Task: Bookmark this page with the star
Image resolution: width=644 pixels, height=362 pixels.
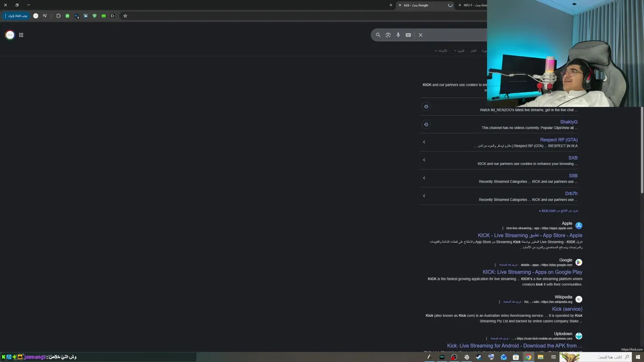Action: pos(125,16)
